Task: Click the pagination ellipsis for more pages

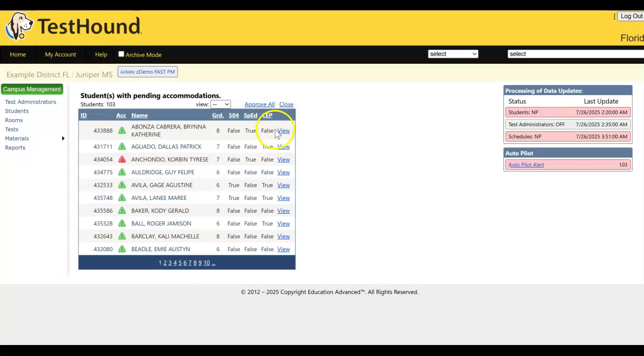Action: point(214,263)
